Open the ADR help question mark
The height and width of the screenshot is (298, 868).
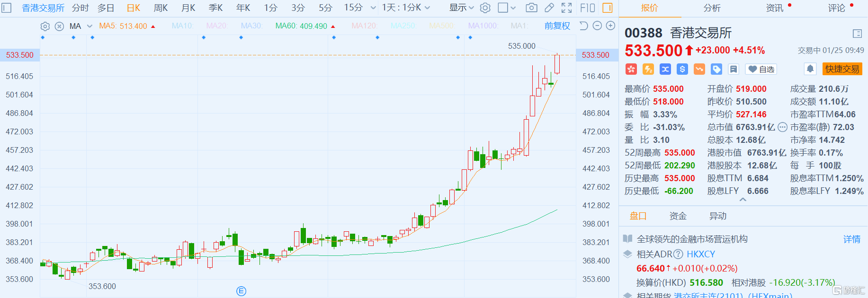[x=678, y=254]
